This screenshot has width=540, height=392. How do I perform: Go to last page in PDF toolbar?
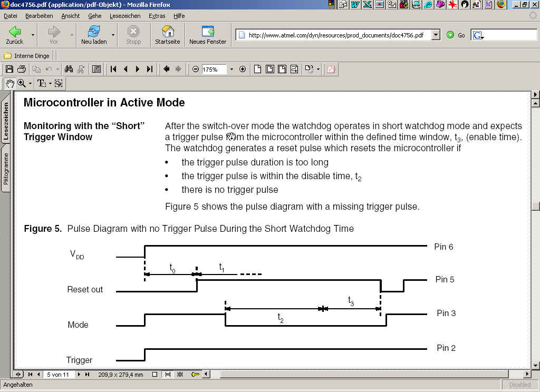pos(150,69)
